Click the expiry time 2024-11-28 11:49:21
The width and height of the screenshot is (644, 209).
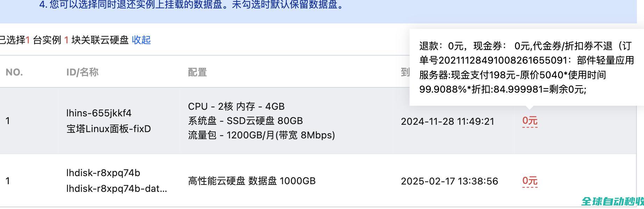[448, 122]
